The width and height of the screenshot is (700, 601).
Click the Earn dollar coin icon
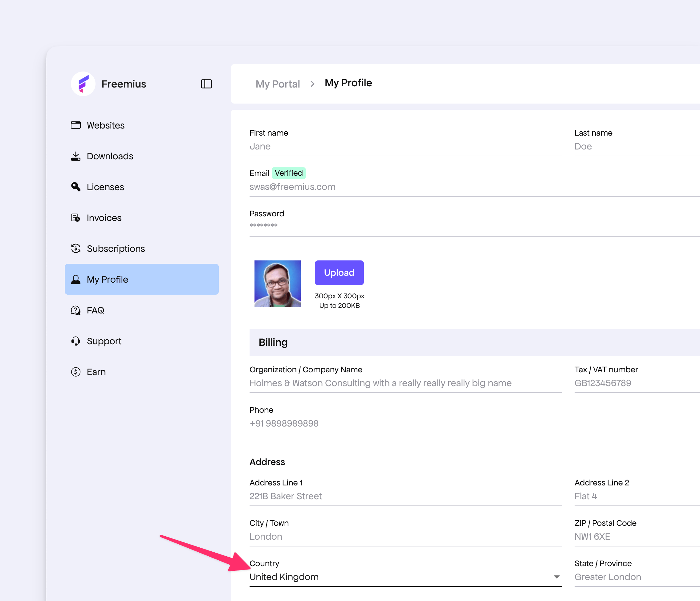point(76,372)
